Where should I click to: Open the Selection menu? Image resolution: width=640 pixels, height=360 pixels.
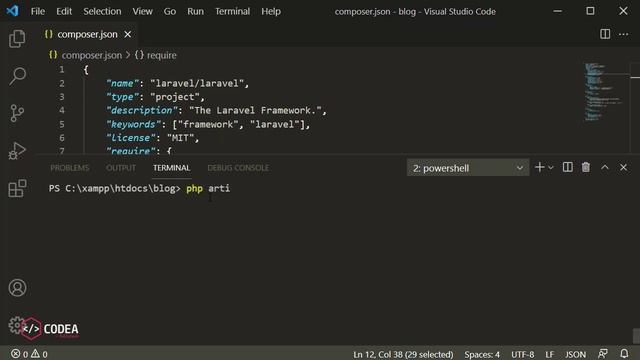click(x=102, y=11)
